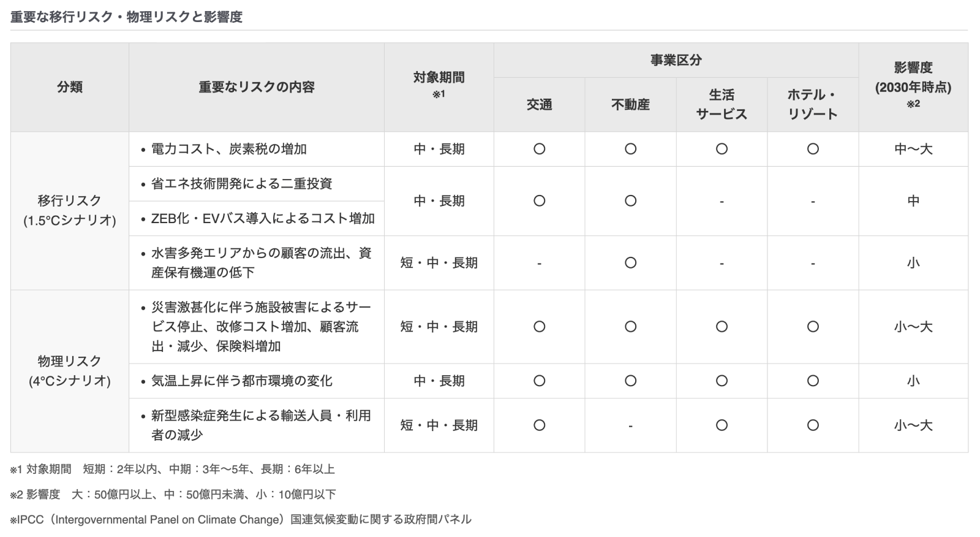Click the 不動産 circle in 災害激甚化 row
Image resolution: width=980 pixels, height=537 pixels.
630,327
